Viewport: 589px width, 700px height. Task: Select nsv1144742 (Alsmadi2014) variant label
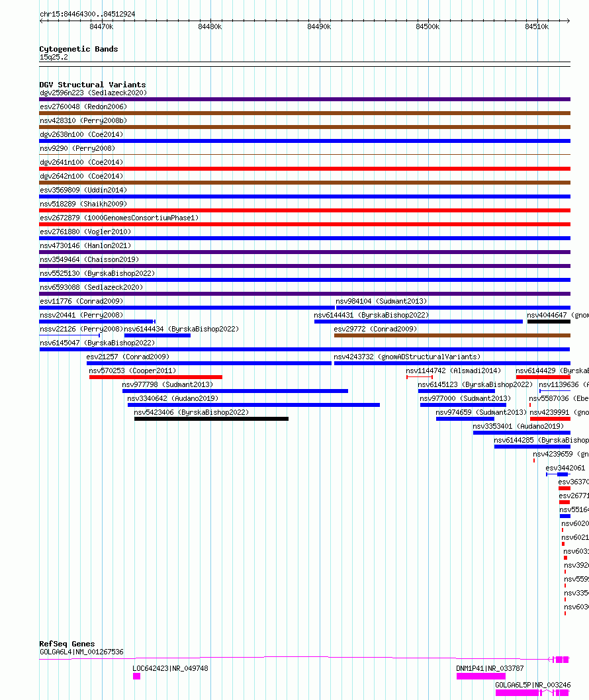[453, 371]
